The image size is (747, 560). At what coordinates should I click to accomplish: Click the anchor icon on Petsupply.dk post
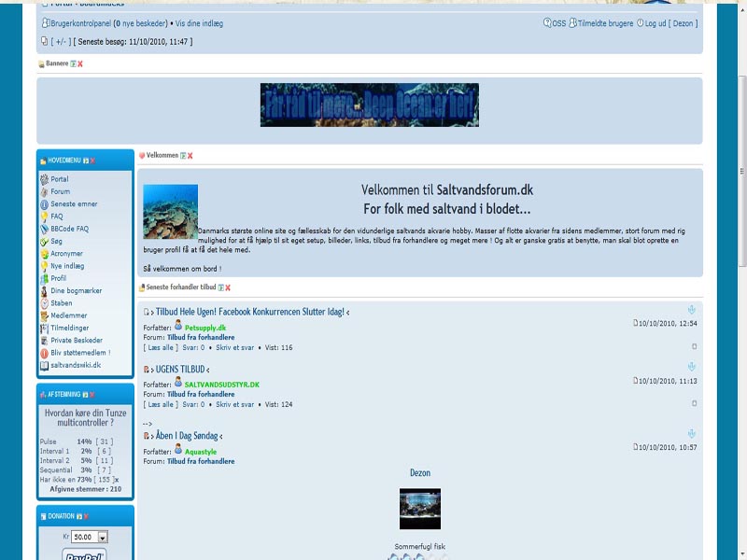(692, 310)
